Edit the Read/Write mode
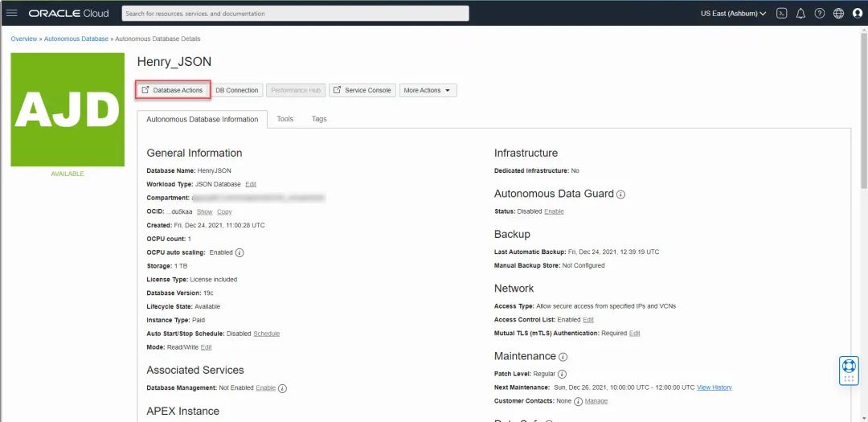 206,347
